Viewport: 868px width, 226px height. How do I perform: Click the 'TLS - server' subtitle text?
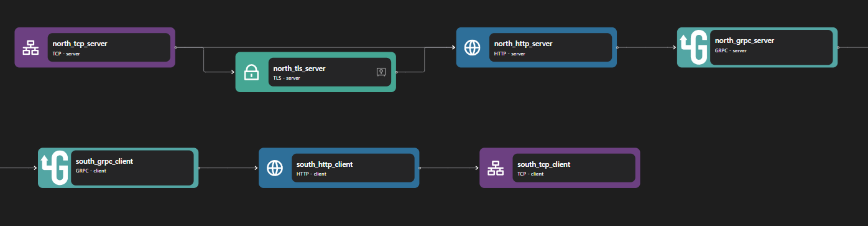[287, 78]
